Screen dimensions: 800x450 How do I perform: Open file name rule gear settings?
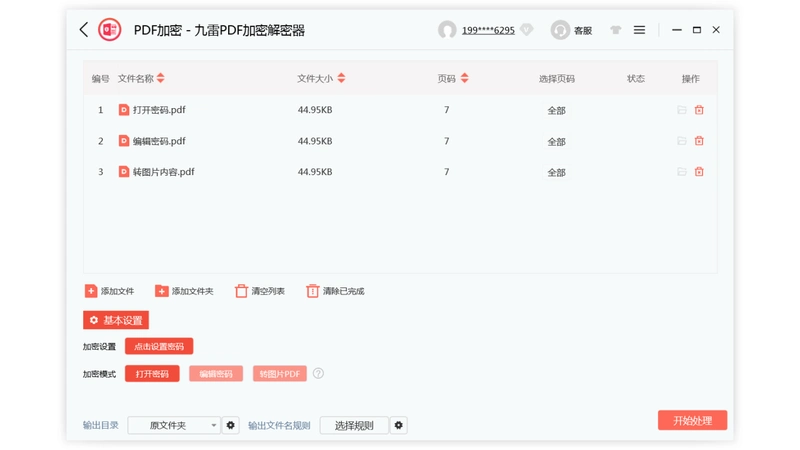(398, 425)
